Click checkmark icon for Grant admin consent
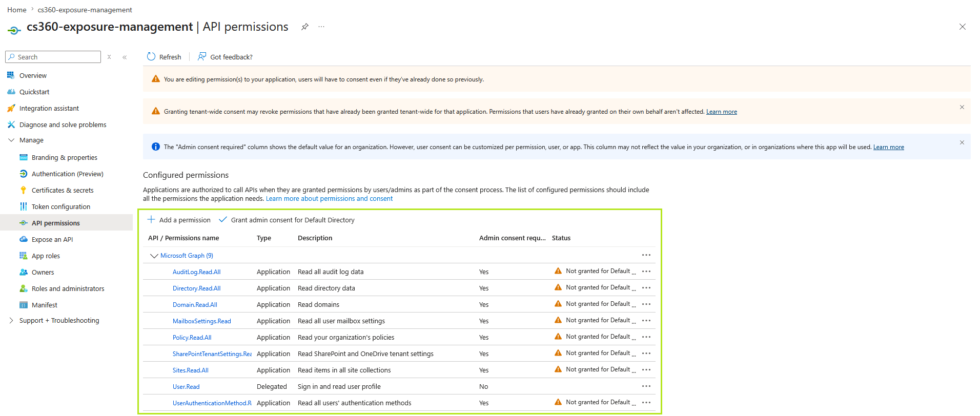Viewport: 980px width, 416px height. pyautogui.click(x=222, y=219)
